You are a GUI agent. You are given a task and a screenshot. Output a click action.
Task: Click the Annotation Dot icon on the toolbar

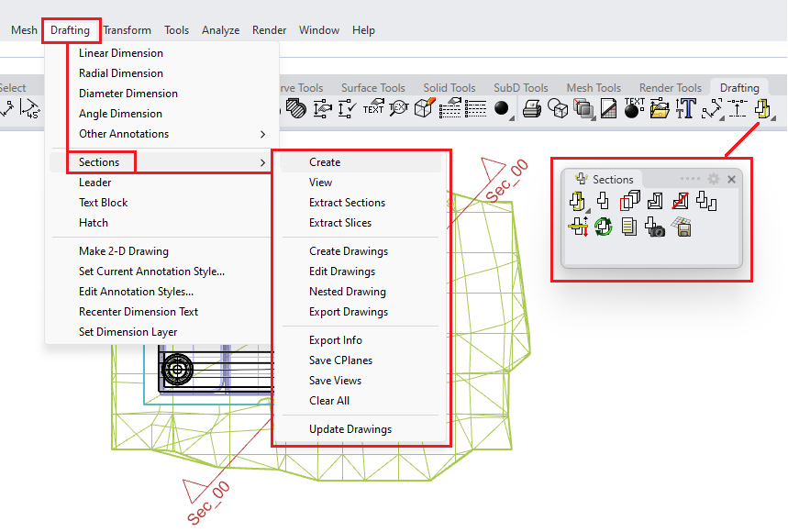click(633, 110)
